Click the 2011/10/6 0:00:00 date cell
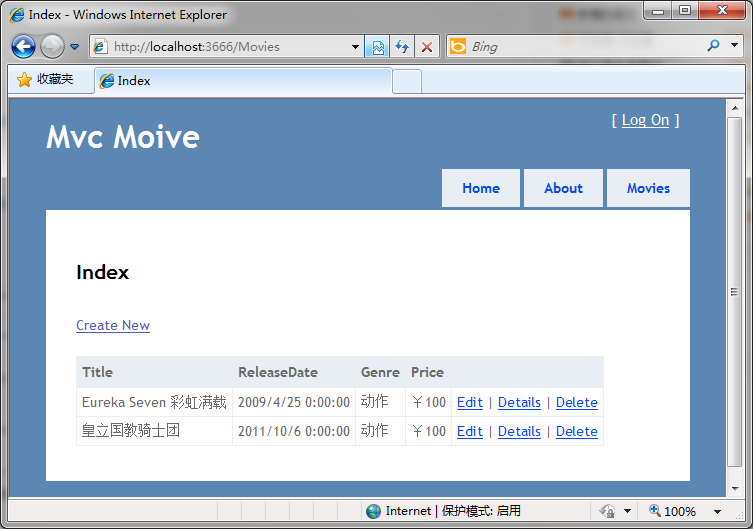Viewport: 753px width, 529px height. [x=294, y=431]
